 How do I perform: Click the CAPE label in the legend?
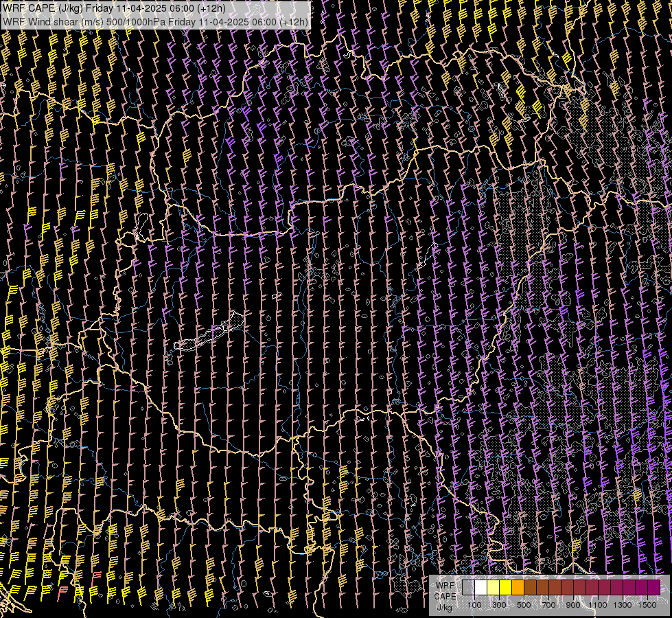pos(445,597)
